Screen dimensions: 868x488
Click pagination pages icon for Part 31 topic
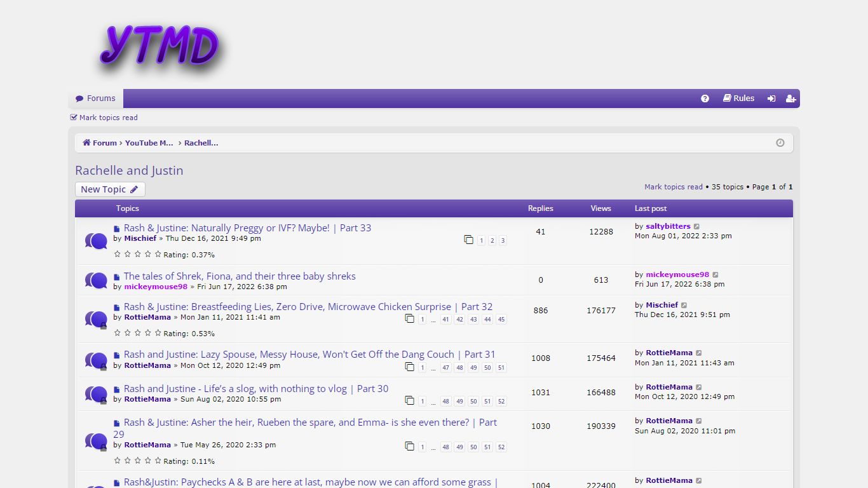[410, 367]
